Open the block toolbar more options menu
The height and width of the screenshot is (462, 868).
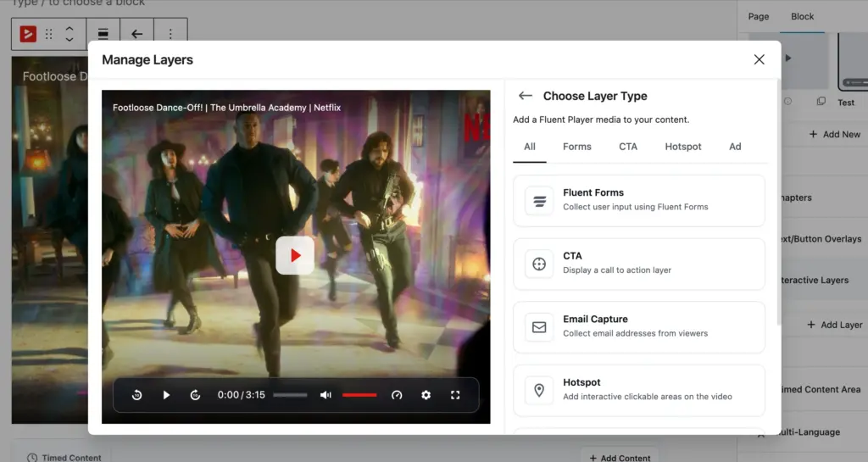(170, 34)
